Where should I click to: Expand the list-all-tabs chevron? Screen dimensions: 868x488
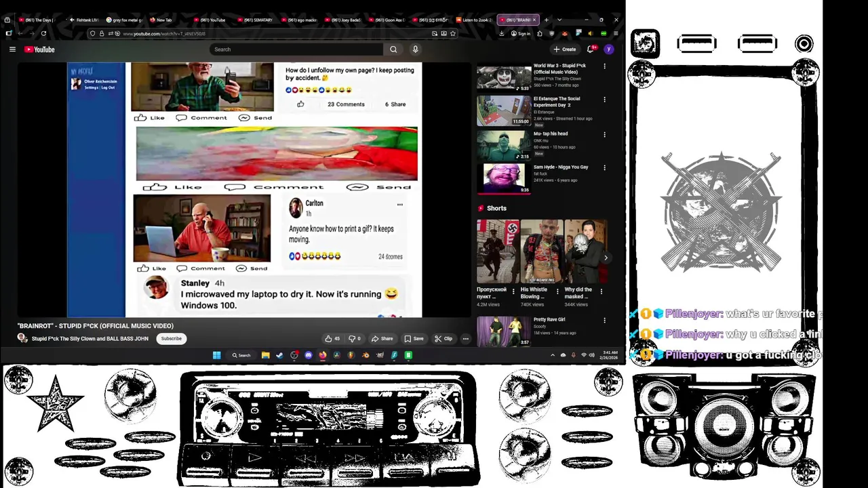point(558,20)
